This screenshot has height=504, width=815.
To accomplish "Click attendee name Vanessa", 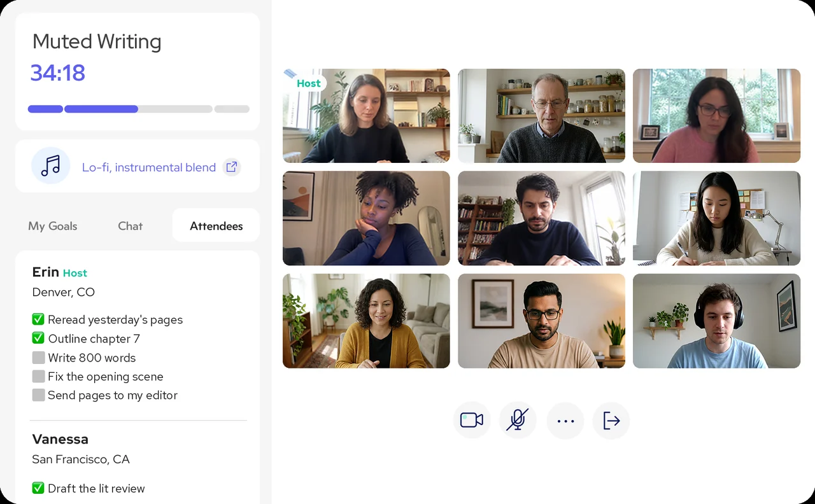I will (60, 439).
